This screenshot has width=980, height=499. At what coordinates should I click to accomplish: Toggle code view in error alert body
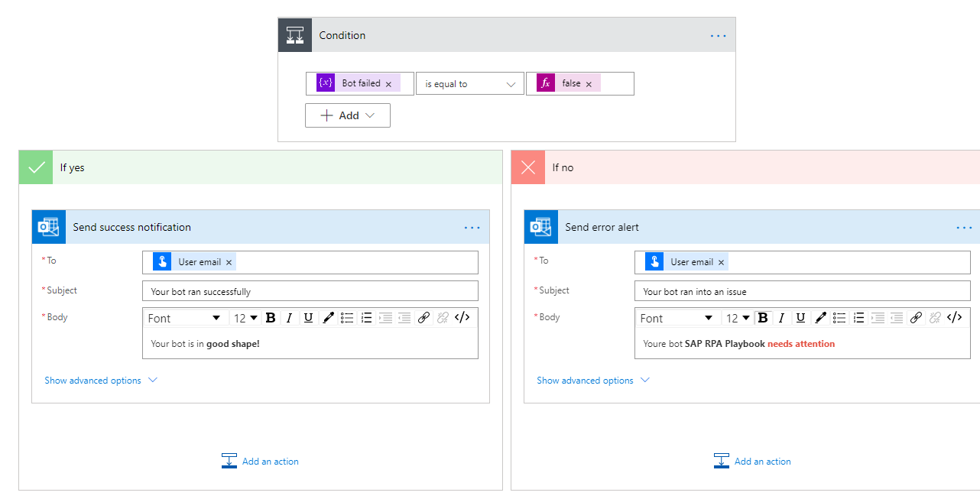point(954,318)
